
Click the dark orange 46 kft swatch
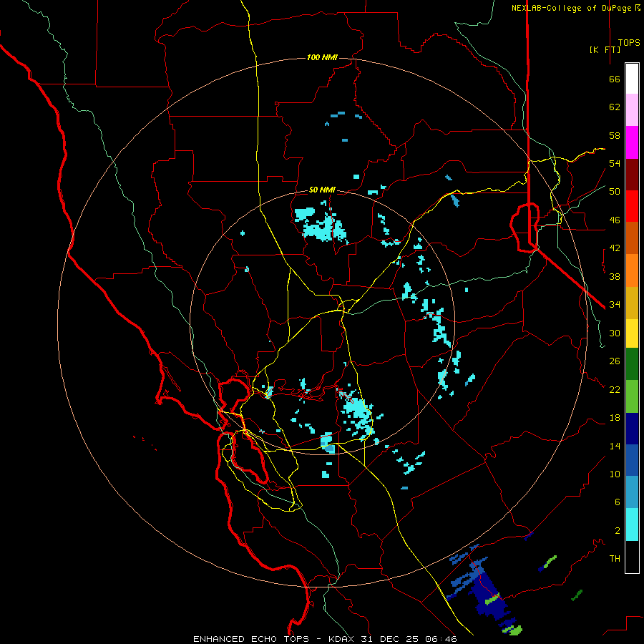tap(632, 238)
